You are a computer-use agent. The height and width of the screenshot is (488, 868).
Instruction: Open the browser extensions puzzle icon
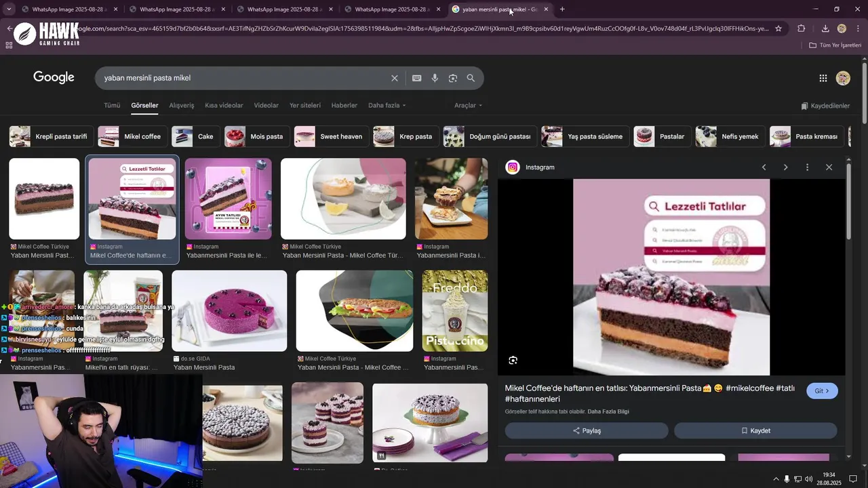click(x=802, y=28)
